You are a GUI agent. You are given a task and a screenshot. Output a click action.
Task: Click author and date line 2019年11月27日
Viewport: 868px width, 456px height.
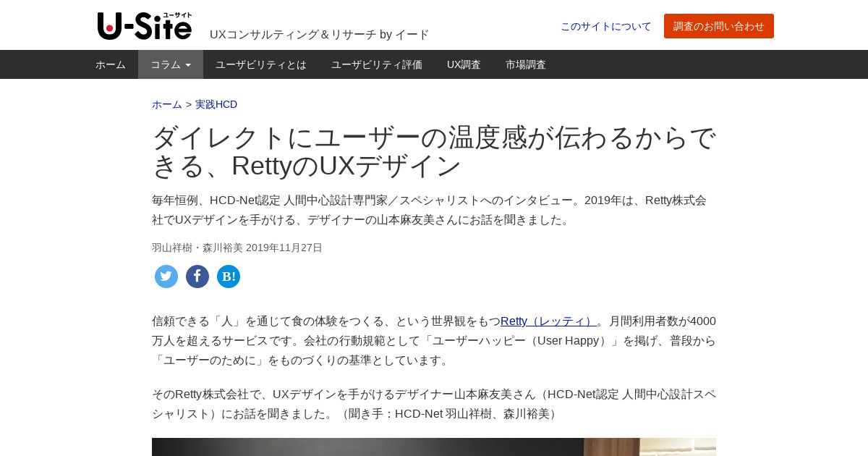237,248
